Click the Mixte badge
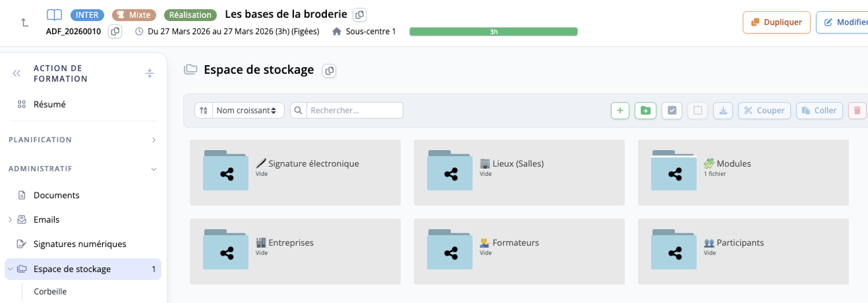Screen dimensions: 868x303 point(134,15)
